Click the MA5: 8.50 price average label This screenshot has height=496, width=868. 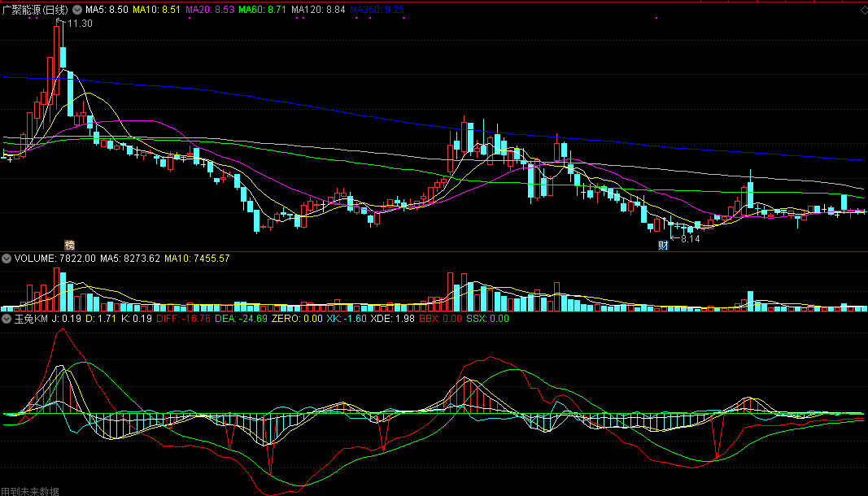(x=107, y=10)
